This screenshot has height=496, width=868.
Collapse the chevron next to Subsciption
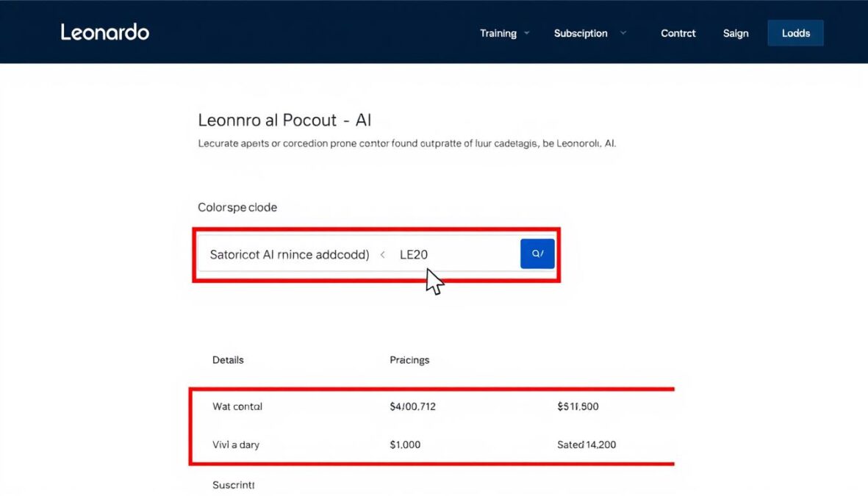(623, 33)
